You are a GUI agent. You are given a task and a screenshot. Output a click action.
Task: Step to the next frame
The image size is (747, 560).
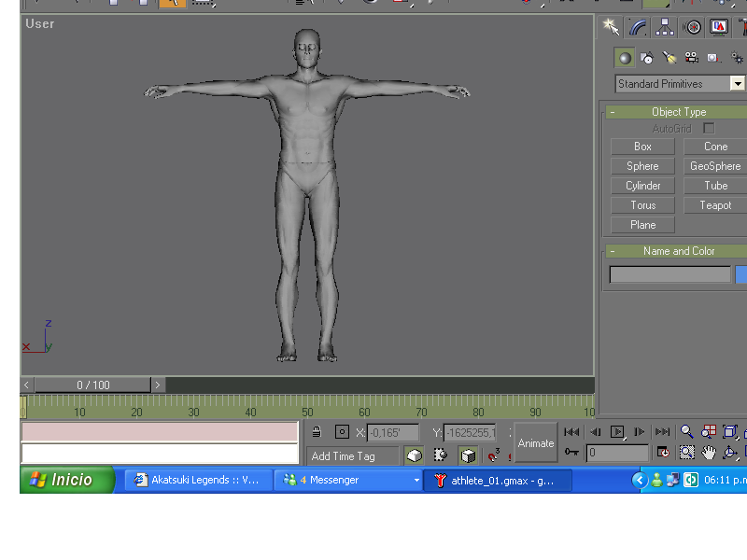click(640, 432)
